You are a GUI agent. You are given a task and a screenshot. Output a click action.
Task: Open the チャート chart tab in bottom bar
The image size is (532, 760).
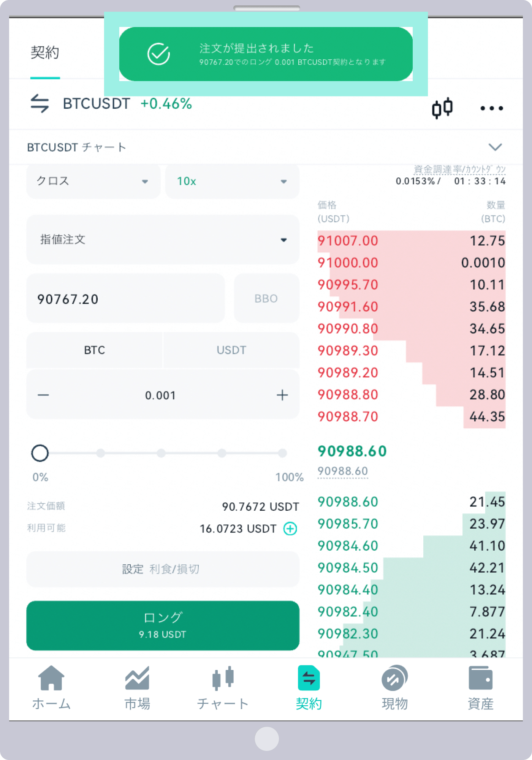tap(223, 688)
